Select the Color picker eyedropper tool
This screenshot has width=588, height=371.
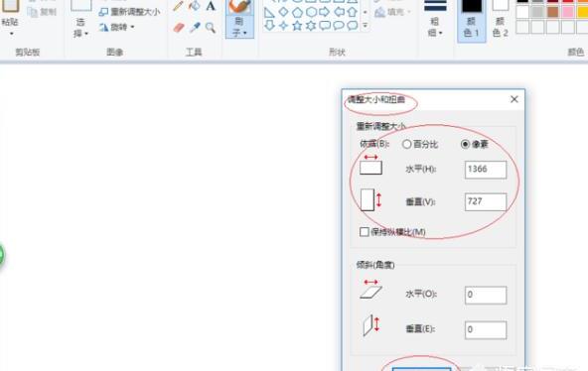point(195,28)
